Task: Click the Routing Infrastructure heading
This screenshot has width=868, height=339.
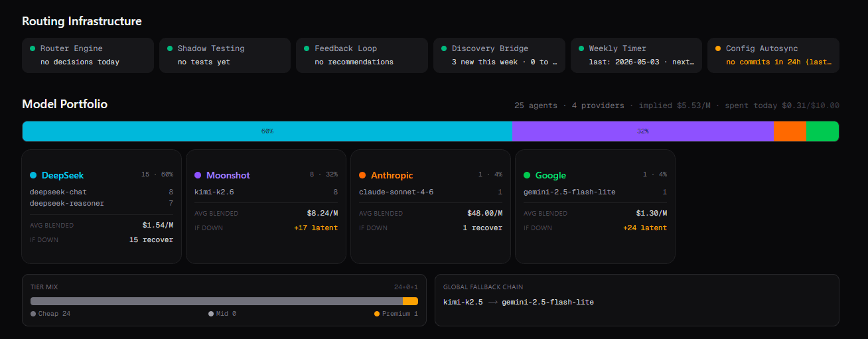Action: tap(82, 21)
